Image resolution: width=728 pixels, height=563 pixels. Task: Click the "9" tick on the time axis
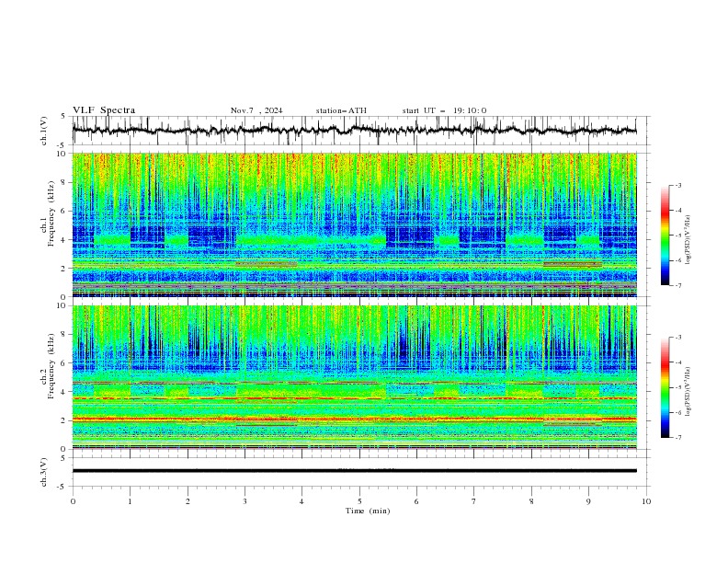(588, 501)
